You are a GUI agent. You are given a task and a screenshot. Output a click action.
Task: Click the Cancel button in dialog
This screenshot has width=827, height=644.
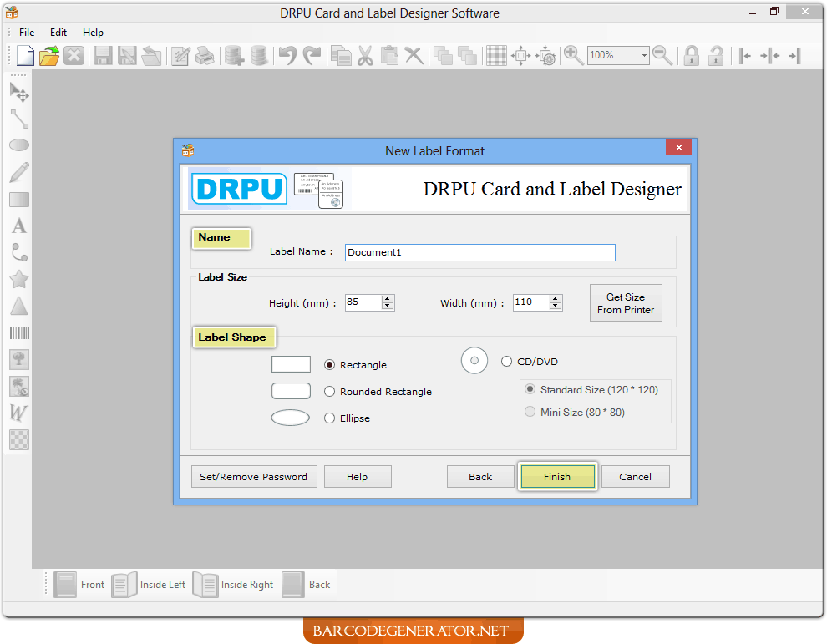(x=636, y=477)
